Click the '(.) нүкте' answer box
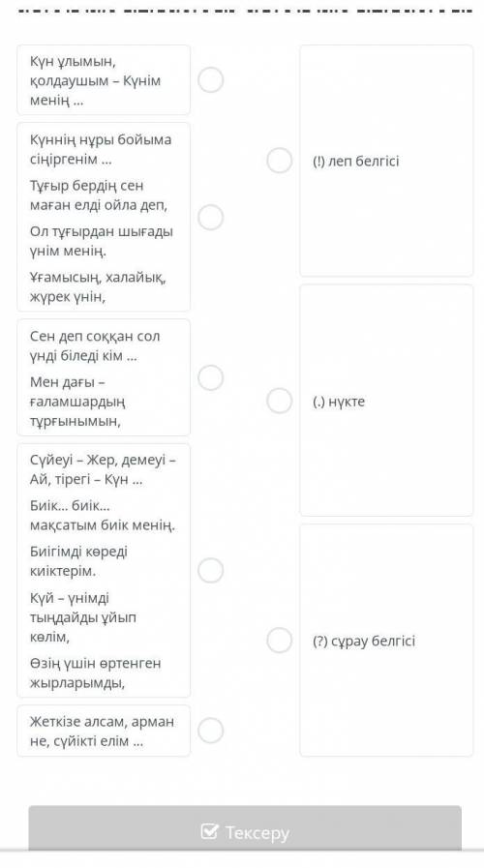The width and height of the screenshot is (484, 868). tap(386, 401)
